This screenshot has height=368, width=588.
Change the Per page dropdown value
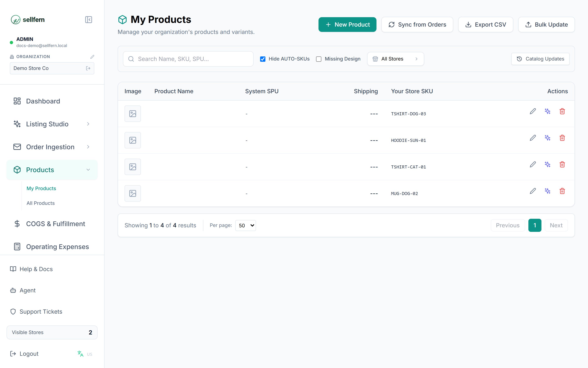click(245, 225)
